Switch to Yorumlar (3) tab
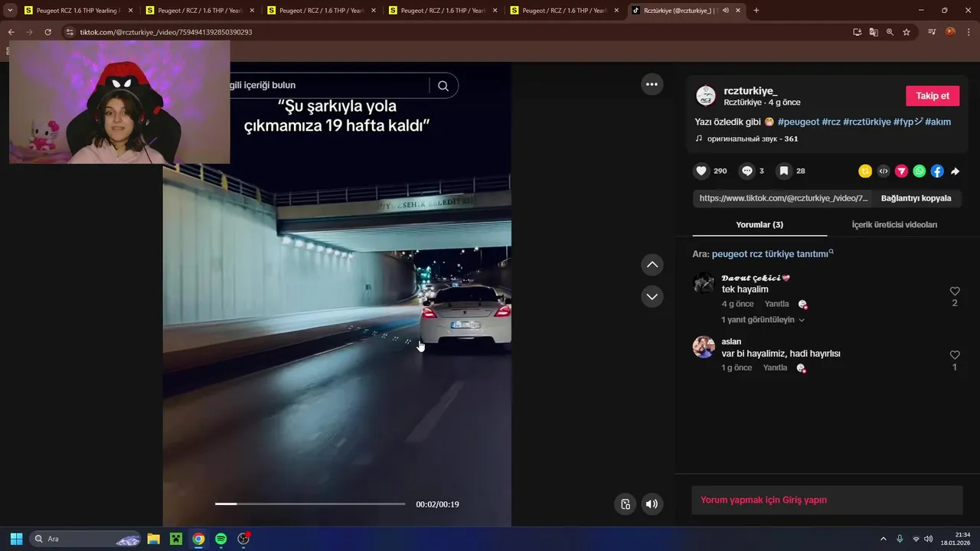 point(759,225)
